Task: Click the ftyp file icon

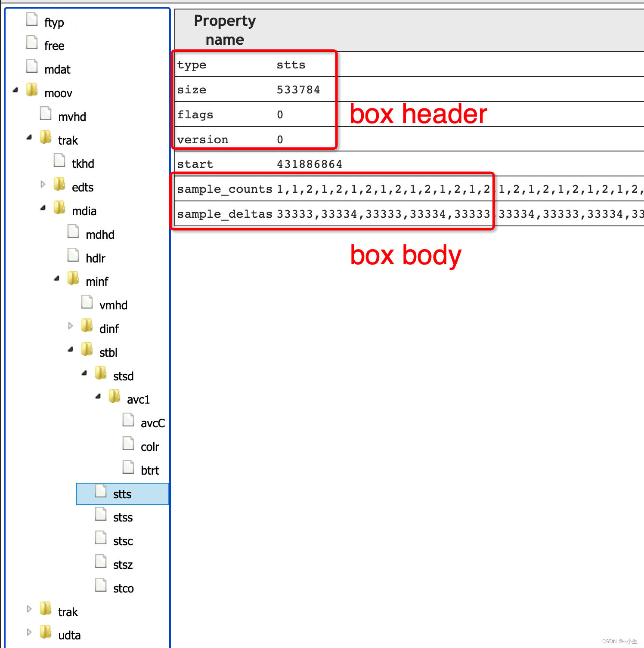Action: 32,19
